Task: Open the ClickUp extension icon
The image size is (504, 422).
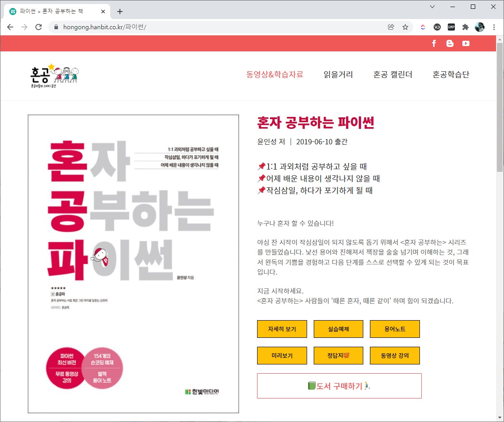Action: [423, 27]
